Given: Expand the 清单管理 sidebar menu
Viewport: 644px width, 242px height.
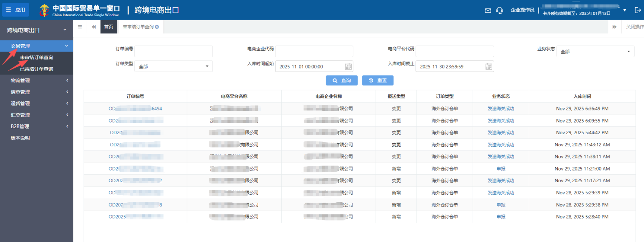Looking at the screenshot, I should click(x=36, y=92).
